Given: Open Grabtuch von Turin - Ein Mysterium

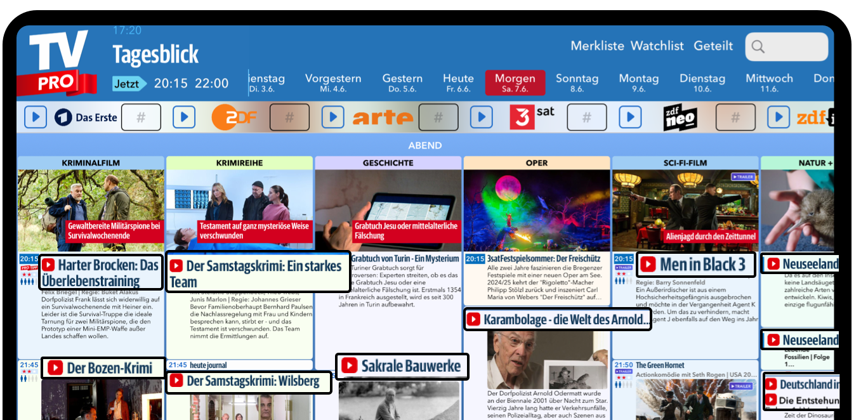Looking at the screenshot, I should [x=405, y=259].
